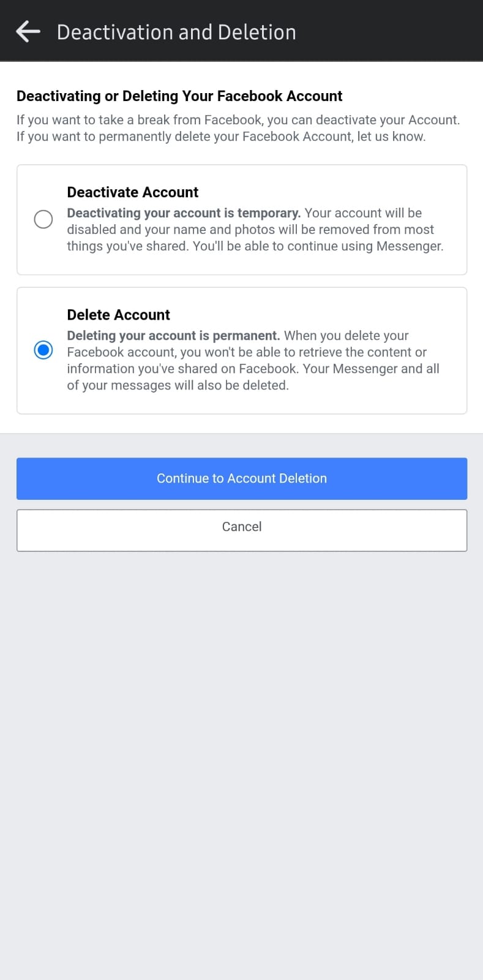Tap the Delete Account description about messages deleted
The height and width of the screenshot is (980, 483).
tap(178, 385)
